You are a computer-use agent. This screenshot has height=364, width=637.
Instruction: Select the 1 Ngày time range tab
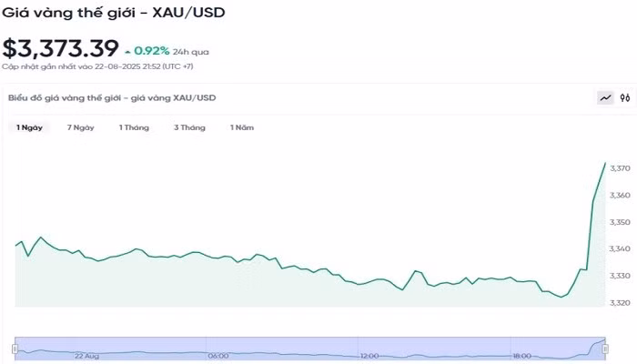(x=29, y=127)
